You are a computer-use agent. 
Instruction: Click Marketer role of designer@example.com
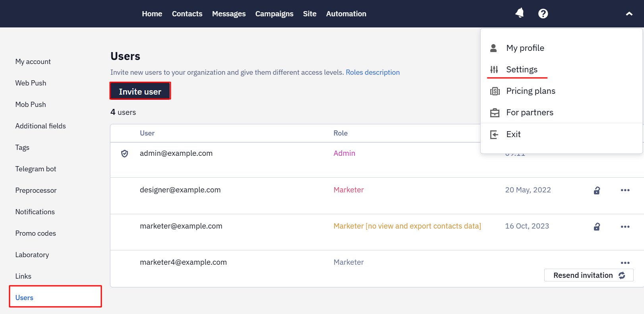pos(348,190)
